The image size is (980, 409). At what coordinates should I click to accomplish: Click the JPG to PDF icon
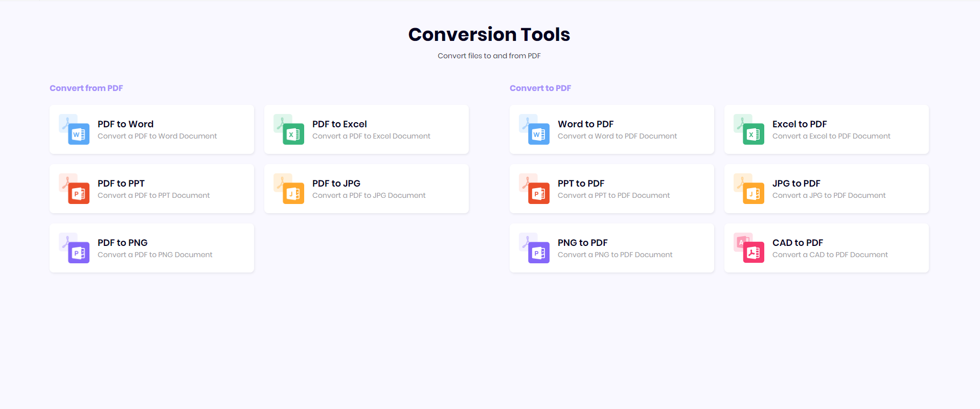(x=749, y=189)
